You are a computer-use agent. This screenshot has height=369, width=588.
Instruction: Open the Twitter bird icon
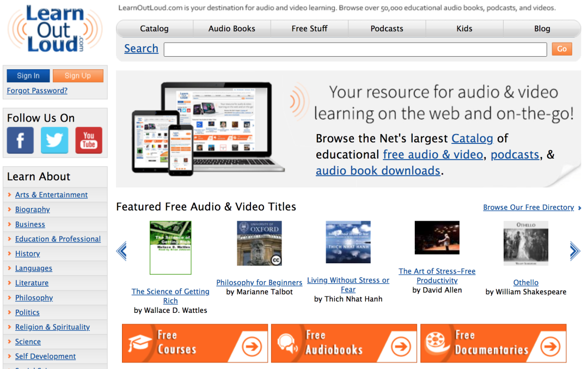click(54, 141)
